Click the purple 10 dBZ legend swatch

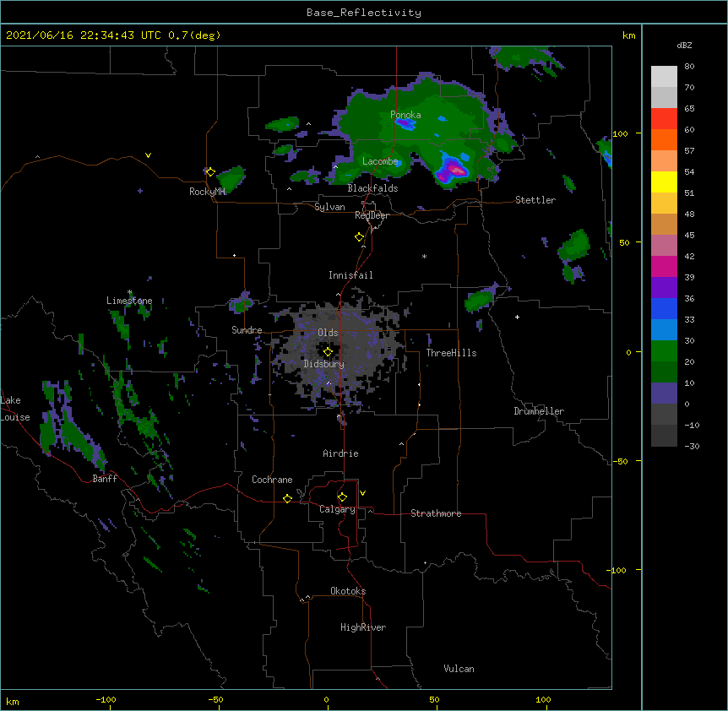coord(664,393)
